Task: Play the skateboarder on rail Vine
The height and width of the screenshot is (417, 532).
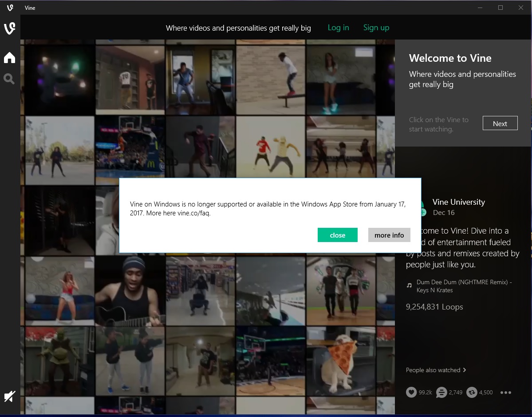Action: (x=270, y=80)
